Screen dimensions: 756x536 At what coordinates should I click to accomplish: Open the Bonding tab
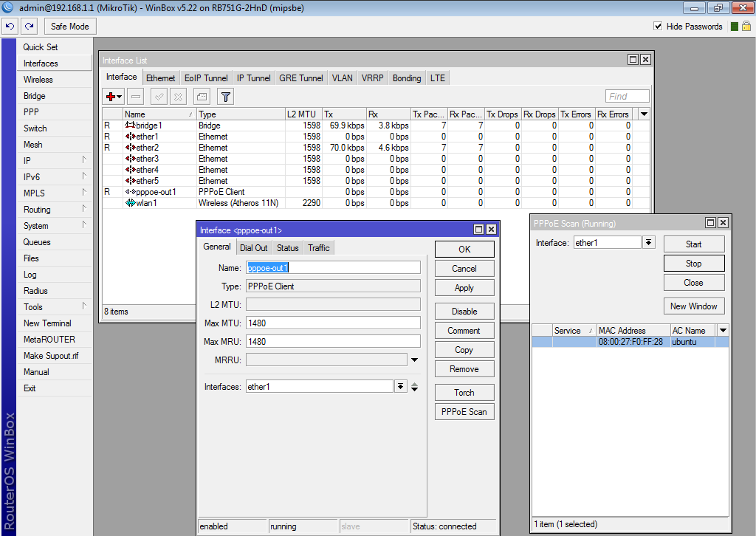click(x=407, y=78)
